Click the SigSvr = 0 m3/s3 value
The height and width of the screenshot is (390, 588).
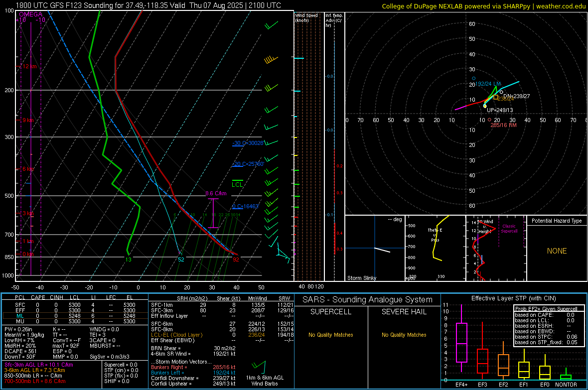pos(110,357)
